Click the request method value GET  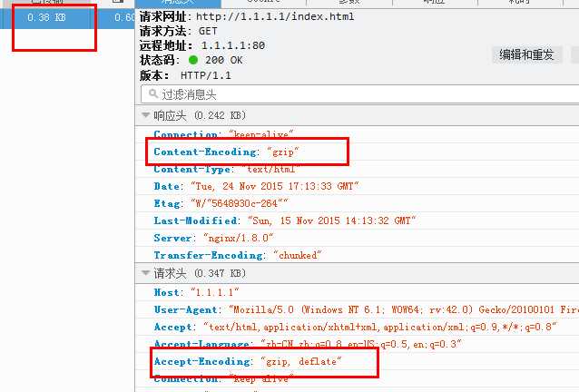pos(208,31)
